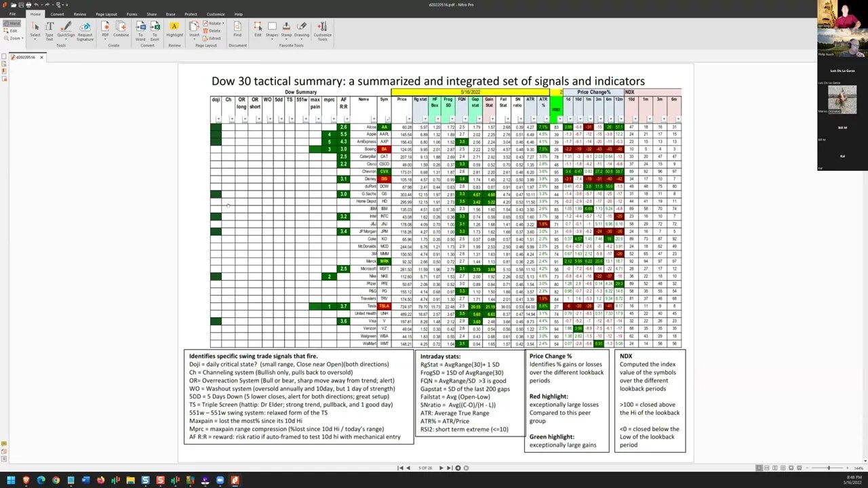
Task: Open Zoom app in taskbar
Action: point(220,480)
